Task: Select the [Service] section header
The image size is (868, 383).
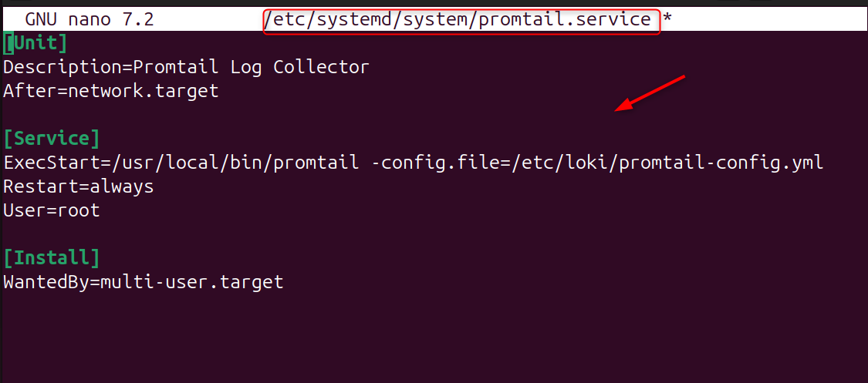Action: [x=52, y=139]
